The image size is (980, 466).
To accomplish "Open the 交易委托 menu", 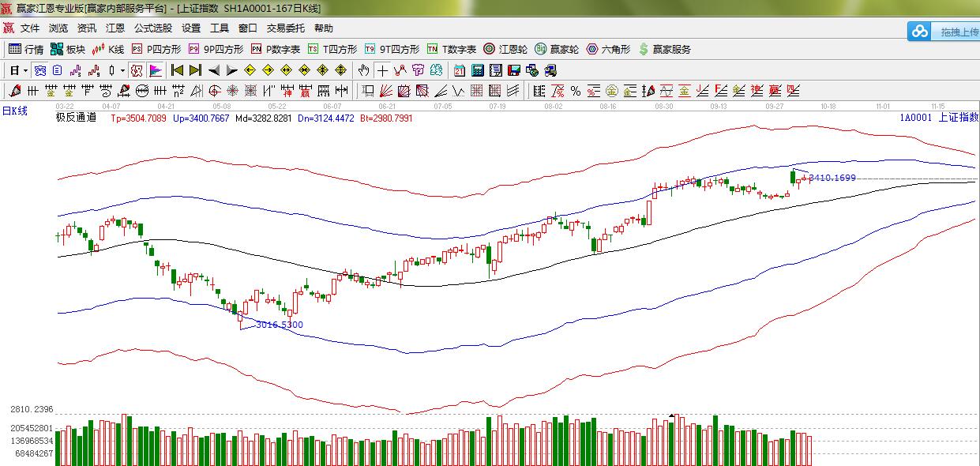I will pos(285,28).
